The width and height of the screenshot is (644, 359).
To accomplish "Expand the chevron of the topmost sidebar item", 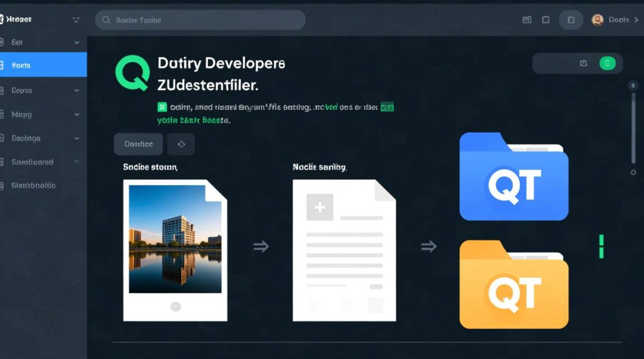I will point(77,43).
